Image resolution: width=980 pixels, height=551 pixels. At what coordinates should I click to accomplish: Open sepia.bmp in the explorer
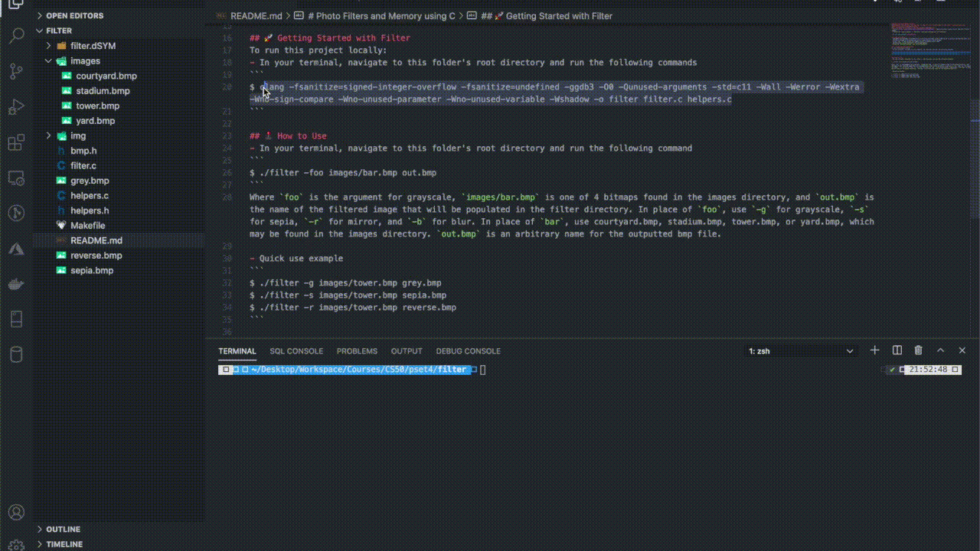[92, 270]
